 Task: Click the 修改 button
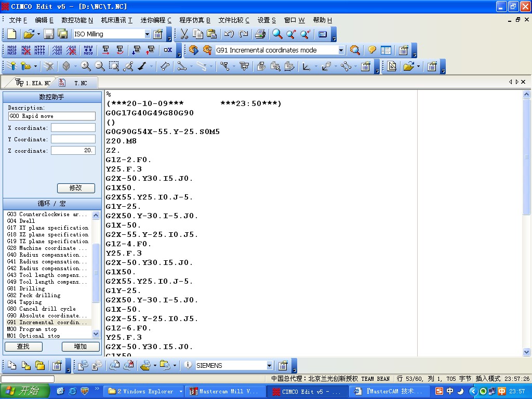pyautogui.click(x=76, y=188)
